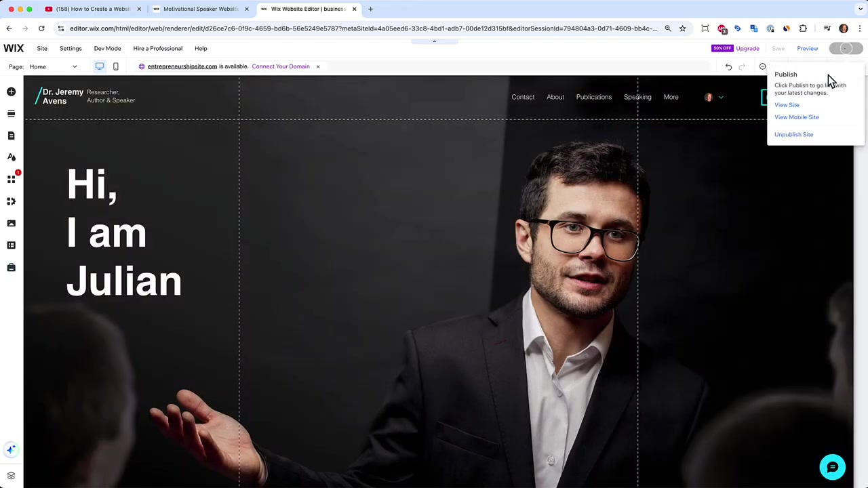The height and width of the screenshot is (488, 868).
Task: Open the puzzle-piece sidebar icon
Action: [11, 201]
